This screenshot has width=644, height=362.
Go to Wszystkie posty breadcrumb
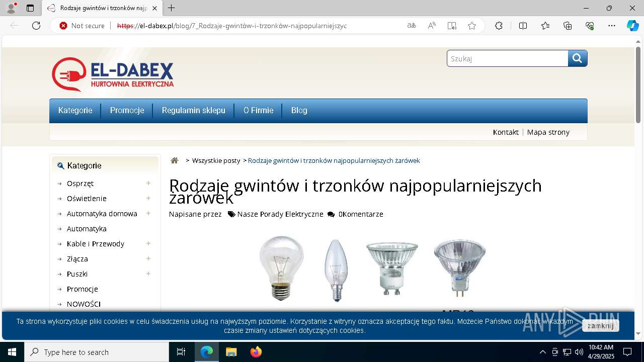(x=216, y=160)
